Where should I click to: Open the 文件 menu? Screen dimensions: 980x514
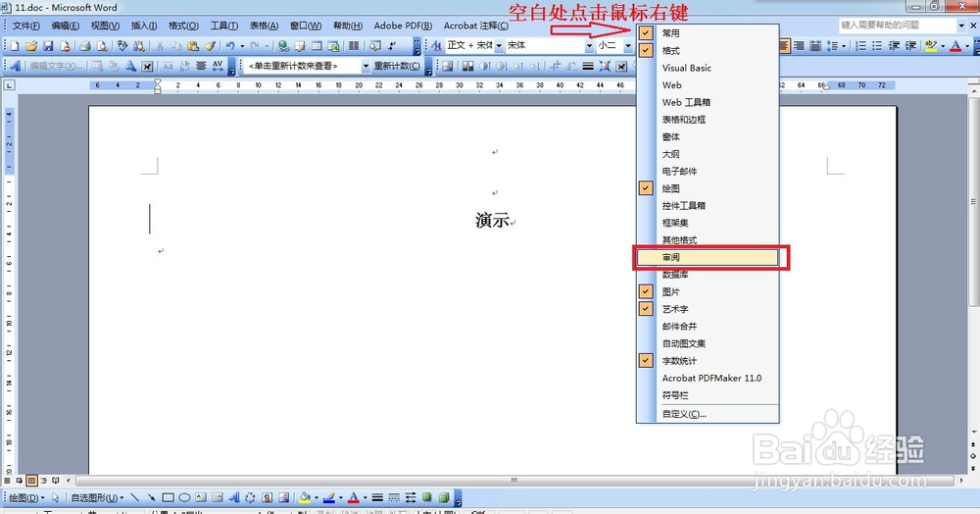point(26,26)
